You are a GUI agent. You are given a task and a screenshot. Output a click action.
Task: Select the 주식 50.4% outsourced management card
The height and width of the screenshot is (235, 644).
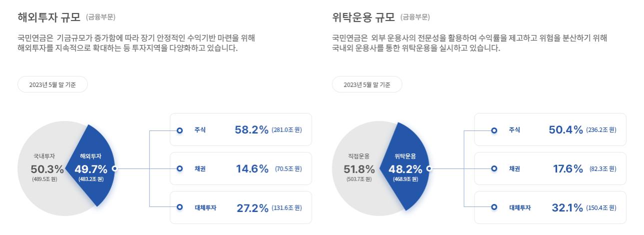tap(550, 129)
